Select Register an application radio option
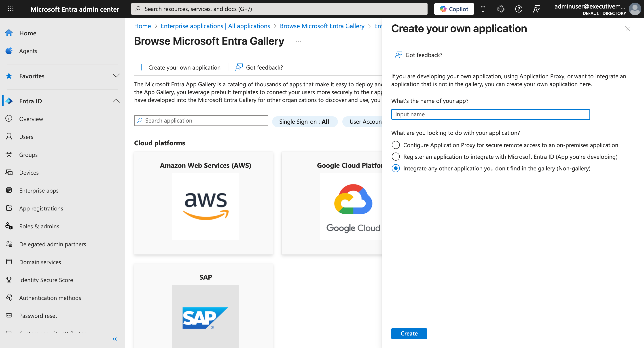644x348 pixels. click(x=396, y=157)
